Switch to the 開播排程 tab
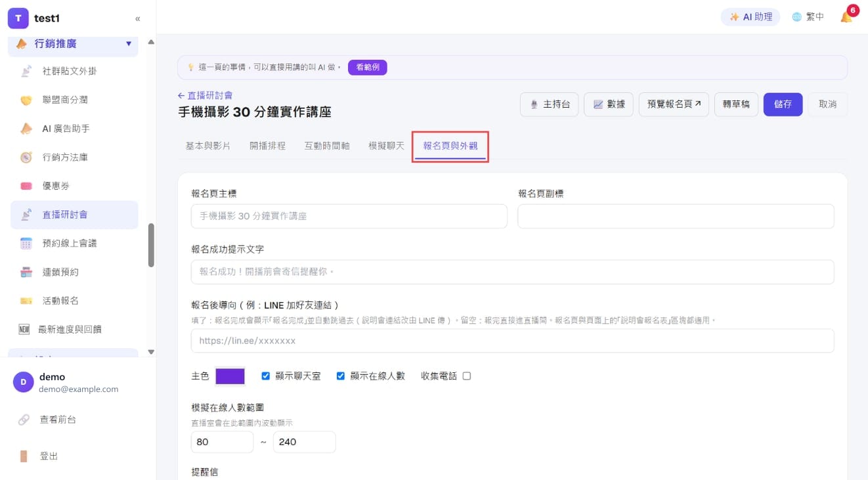This screenshot has width=868, height=480. [268, 146]
